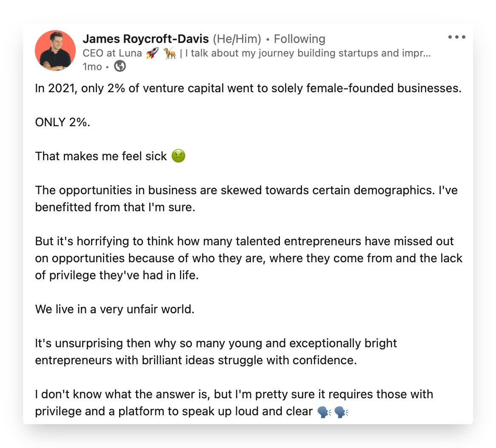Click the 'We live in a very unfair world' line
This screenshot has width=496, height=448.
114,309
